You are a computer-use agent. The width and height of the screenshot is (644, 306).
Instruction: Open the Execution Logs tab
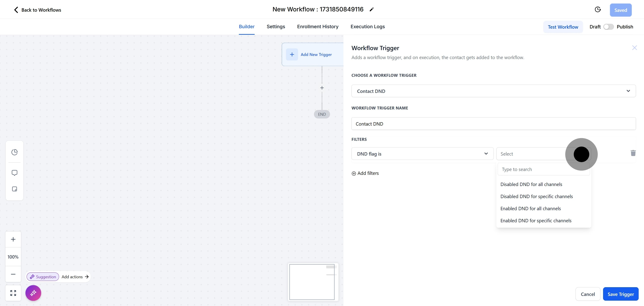[367, 26]
